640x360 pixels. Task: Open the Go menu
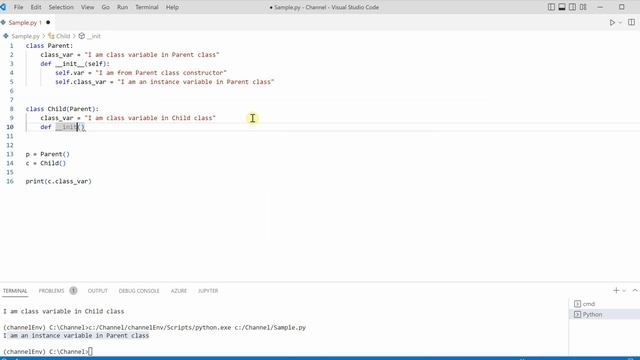click(105, 7)
